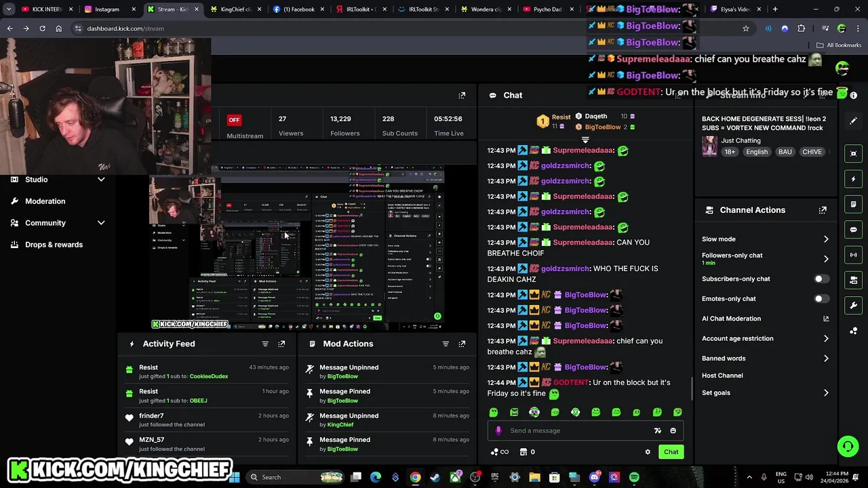868x488 pixels.
Task: Pop out the Chat panel
Action: [x=678, y=96]
